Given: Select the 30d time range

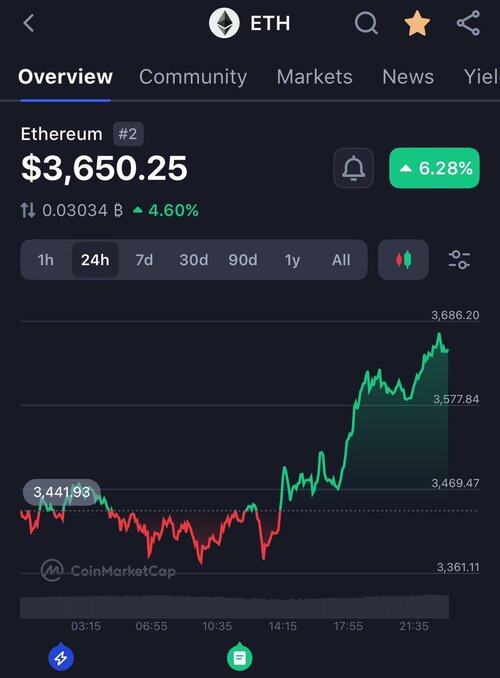Looking at the screenshot, I should tap(193, 260).
